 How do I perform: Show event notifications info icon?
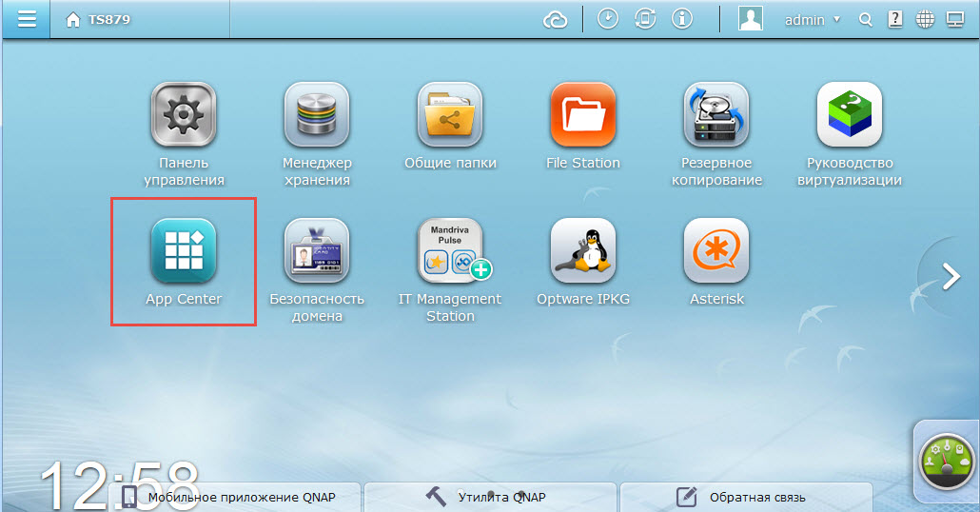(x=682, y=19)
